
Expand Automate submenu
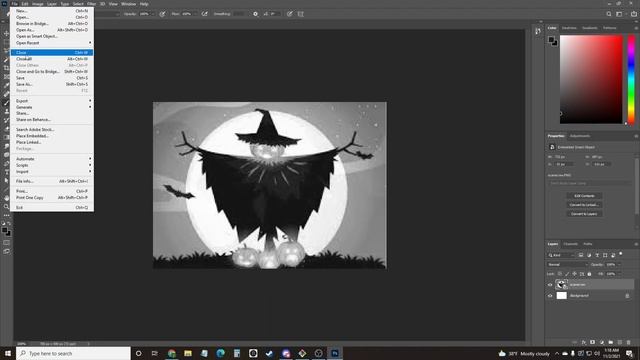point(52,159)
